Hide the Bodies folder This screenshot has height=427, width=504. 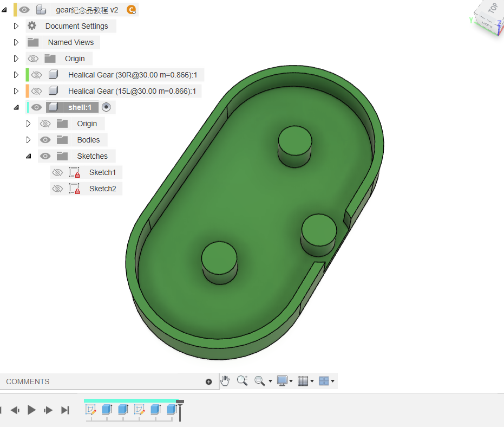click(x=45, y=140)
